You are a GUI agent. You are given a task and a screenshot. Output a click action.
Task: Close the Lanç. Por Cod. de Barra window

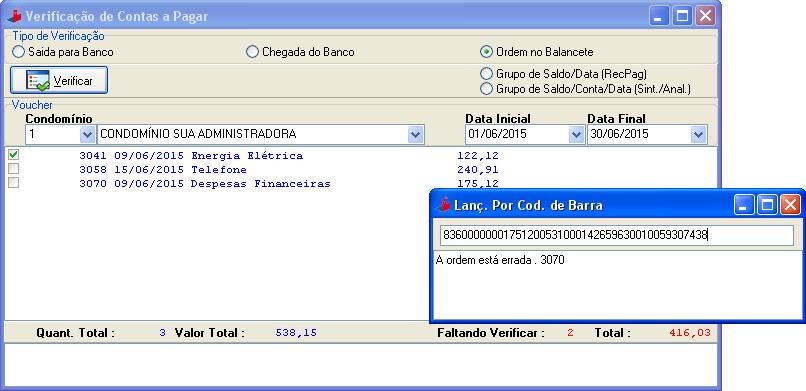(791, 205)
